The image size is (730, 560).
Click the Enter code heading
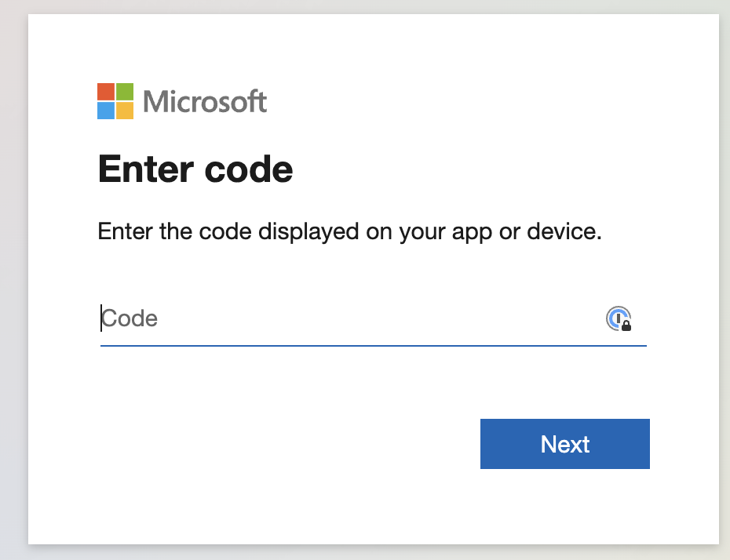coord(195,169)
